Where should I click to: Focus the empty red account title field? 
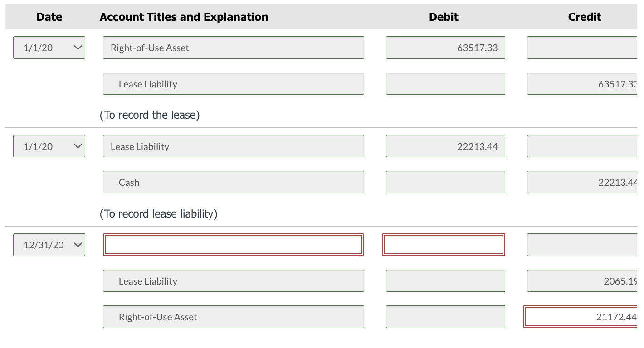point(234,245)
